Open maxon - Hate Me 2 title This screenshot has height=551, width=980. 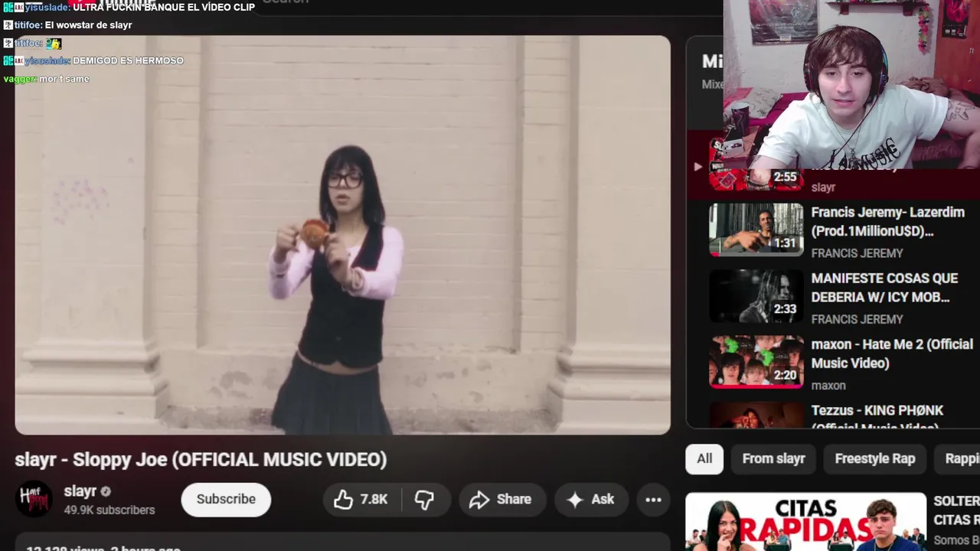point(892,354)
